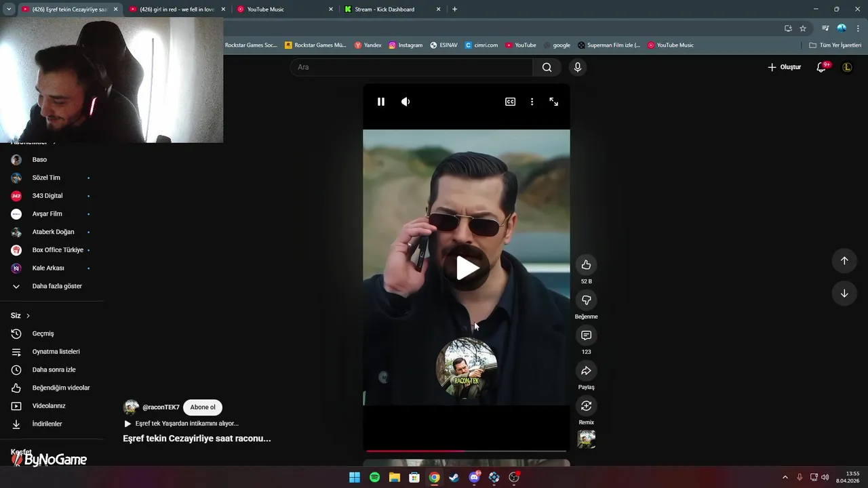This screenshot has width=868, height=488.
Task: Open the sound thumbnail below Remix
Action: (587, 439)
